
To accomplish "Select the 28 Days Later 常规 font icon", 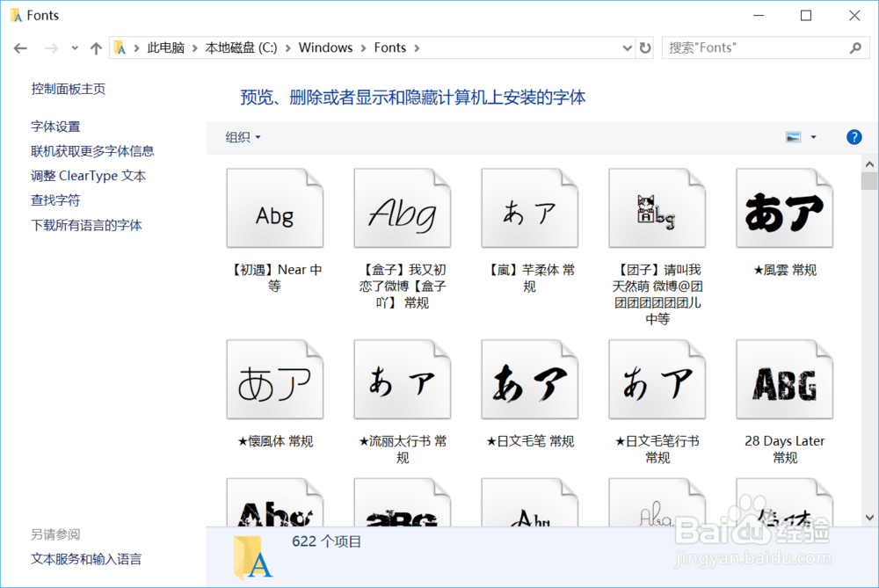I will pos(784,380).
